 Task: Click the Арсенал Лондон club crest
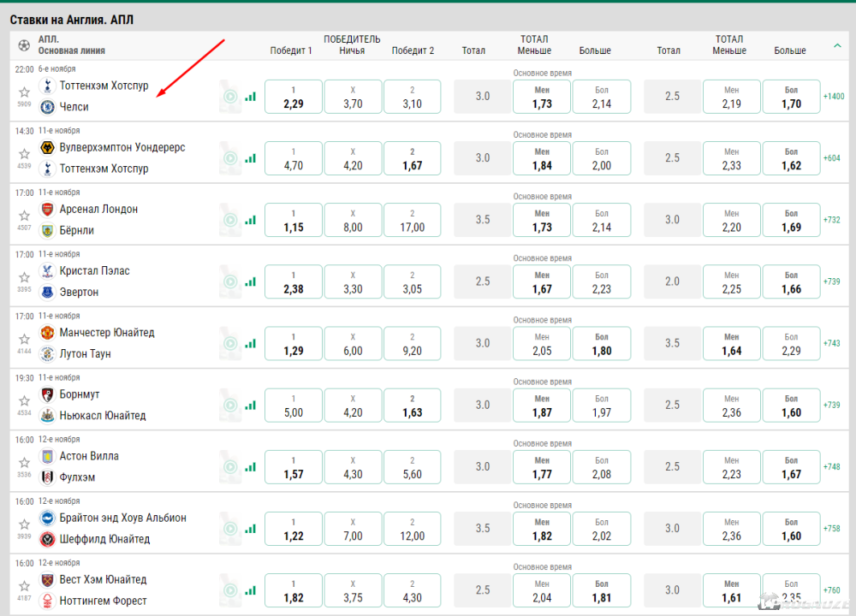(47, 209)
